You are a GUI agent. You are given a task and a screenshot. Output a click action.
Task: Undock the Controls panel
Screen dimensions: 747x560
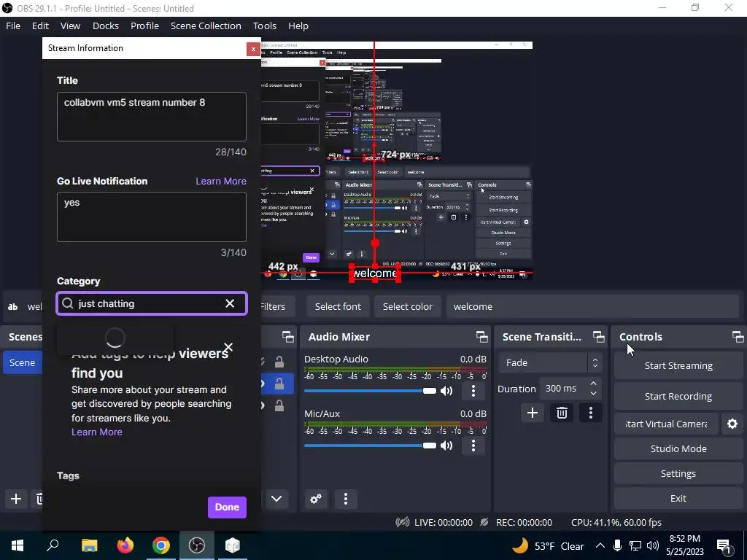(738, 337)
